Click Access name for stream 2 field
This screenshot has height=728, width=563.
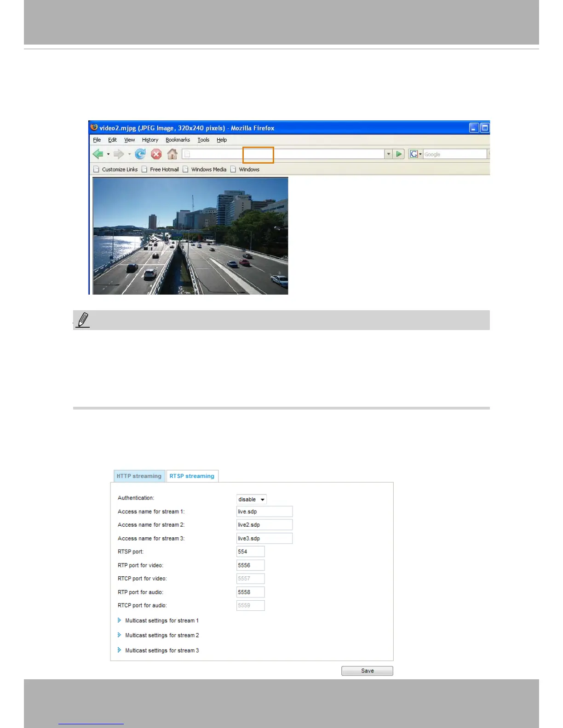[264, 524]
